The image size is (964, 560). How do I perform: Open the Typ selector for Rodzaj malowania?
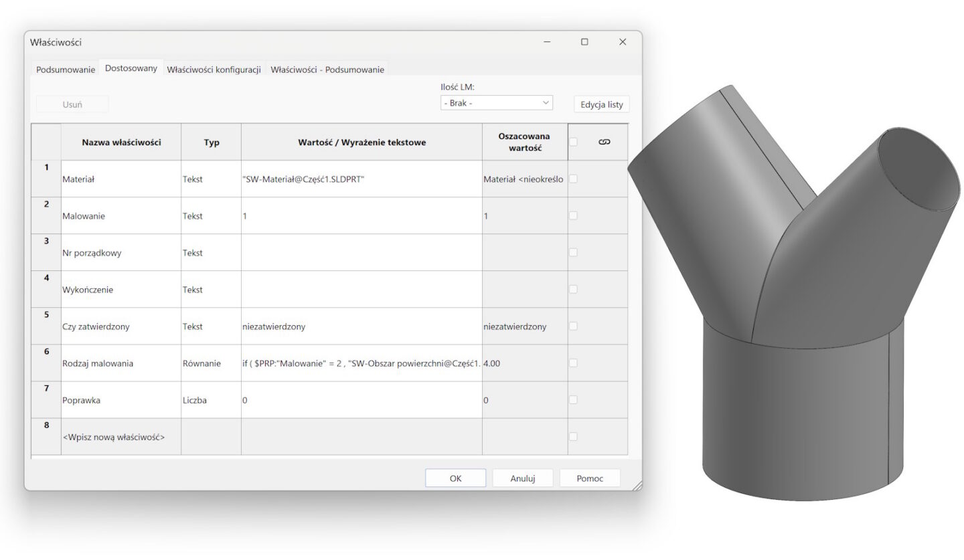[210, 363]
